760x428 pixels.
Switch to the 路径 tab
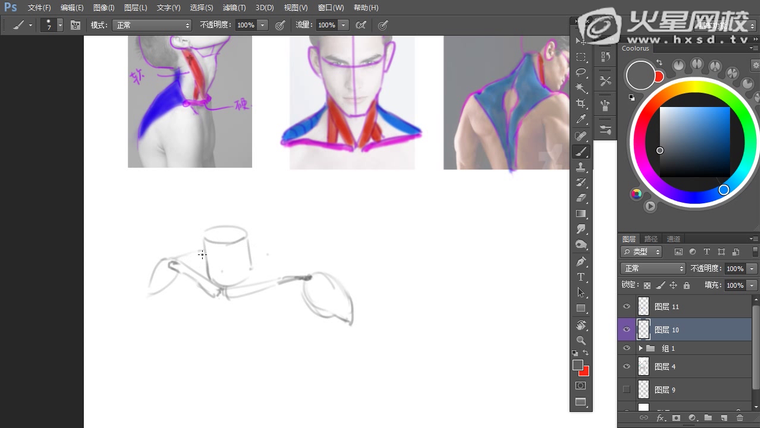[x=651, y=239]
